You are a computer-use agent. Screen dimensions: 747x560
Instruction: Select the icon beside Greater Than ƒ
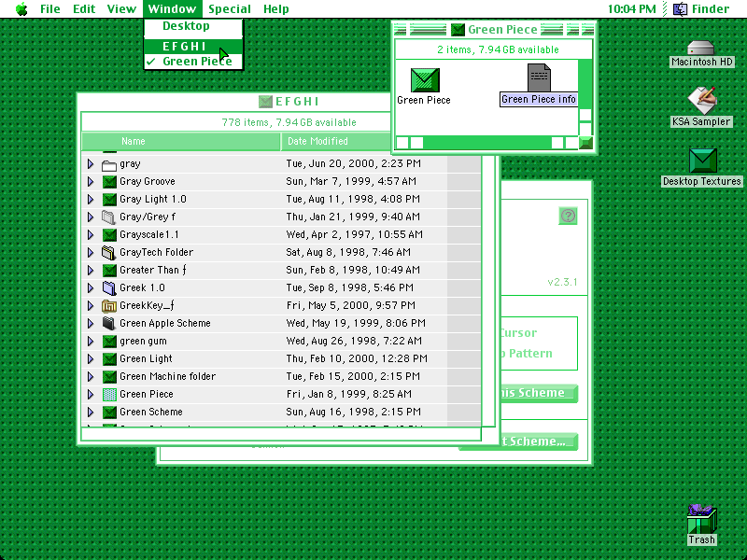tap(109, 271)
